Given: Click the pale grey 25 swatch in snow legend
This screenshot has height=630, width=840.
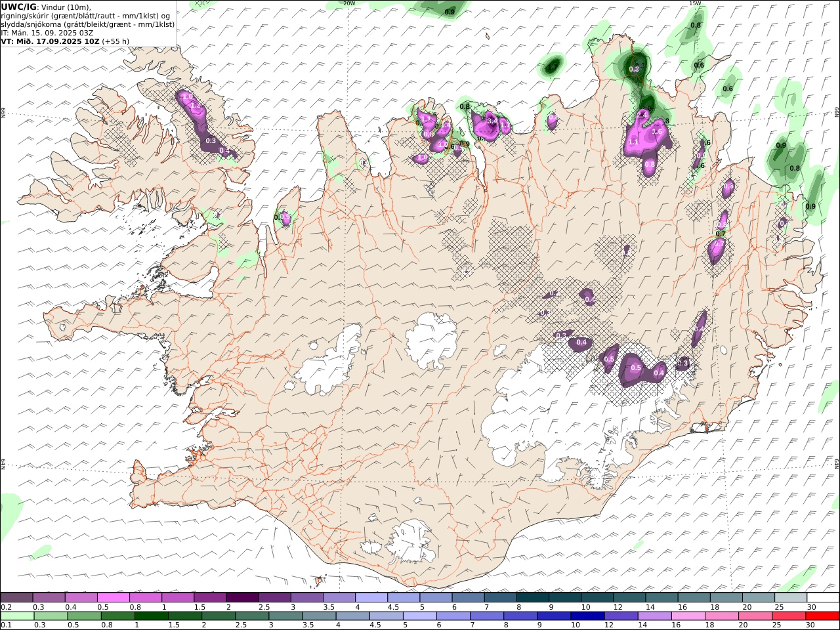Looking at the screenshot, I should coord(791,597).
